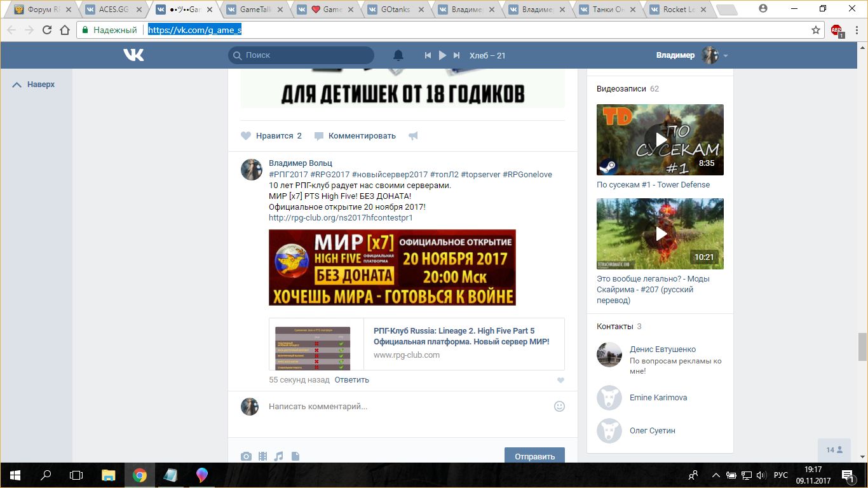Click the Нравится label on the post
This screenshot has width=868, height=488.
pyautogui.click(x=275, y=136)
